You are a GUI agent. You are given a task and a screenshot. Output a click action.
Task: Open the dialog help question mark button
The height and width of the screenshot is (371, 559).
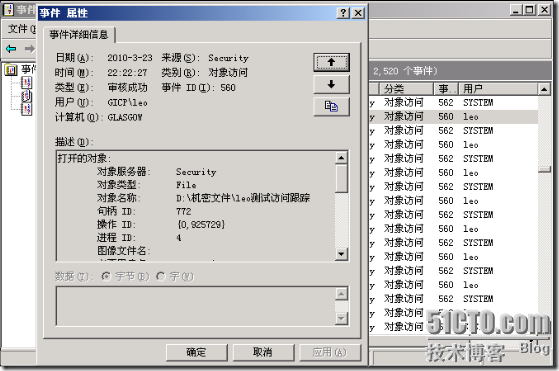tap(343, 13)
